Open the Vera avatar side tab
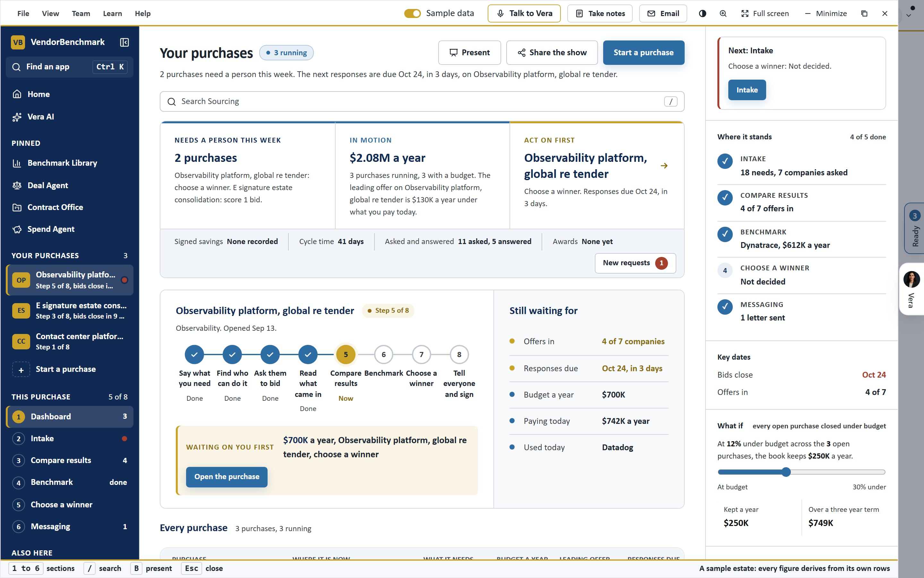 tap(911, 289)
